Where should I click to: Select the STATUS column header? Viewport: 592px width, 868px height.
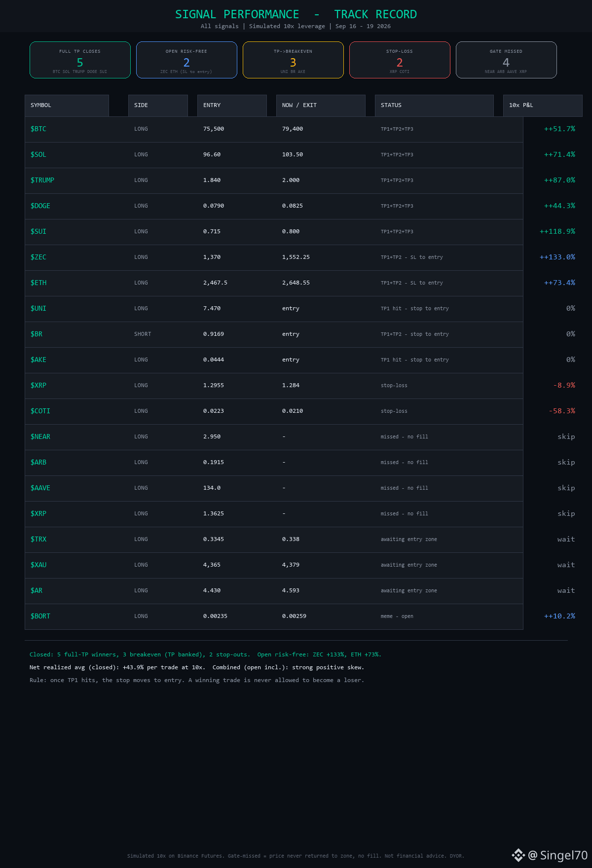[x=434, y=106]
